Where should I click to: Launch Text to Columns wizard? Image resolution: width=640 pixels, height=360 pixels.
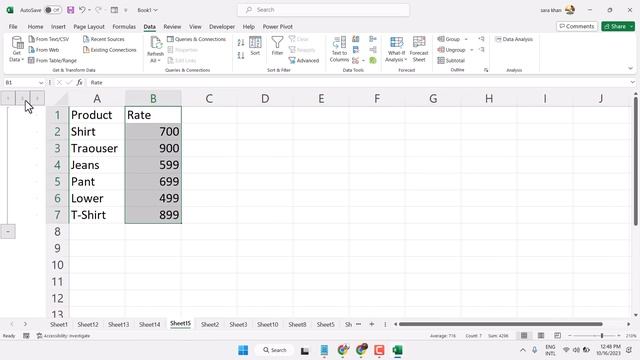339,49
